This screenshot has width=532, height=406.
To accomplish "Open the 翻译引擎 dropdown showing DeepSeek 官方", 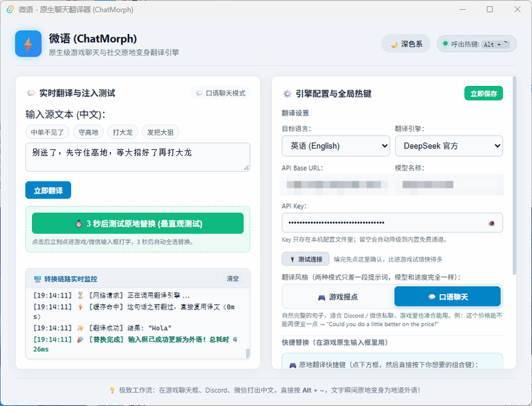I will coord(449,146).
